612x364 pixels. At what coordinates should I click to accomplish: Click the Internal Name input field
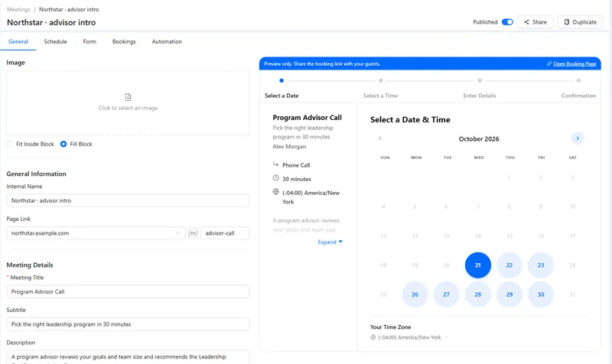pos(128,200)
